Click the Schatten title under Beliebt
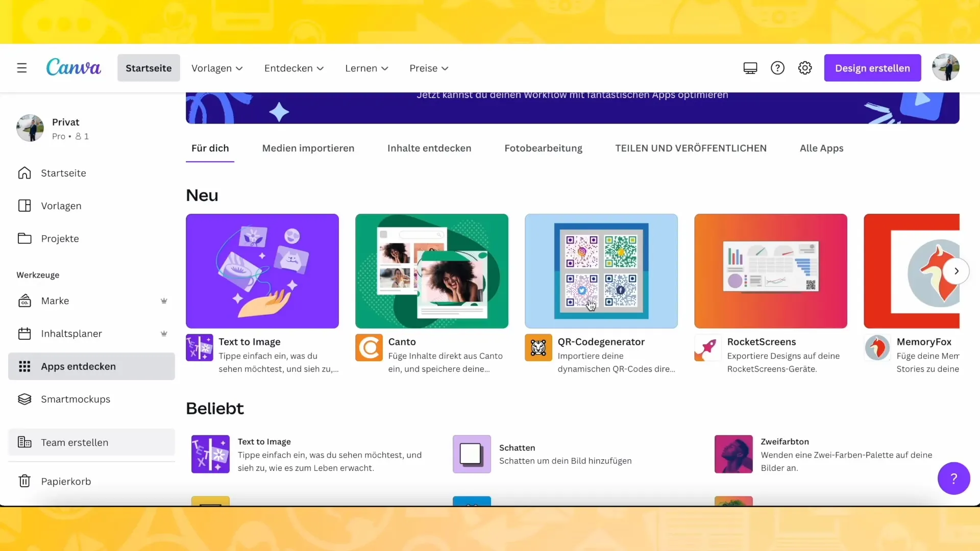This screenshot has height=551, width=980. pos(517,447)
